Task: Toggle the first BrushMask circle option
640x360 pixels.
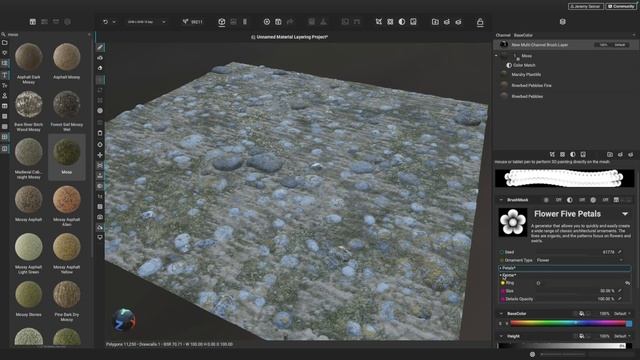Action: click(x=546, y=200)
